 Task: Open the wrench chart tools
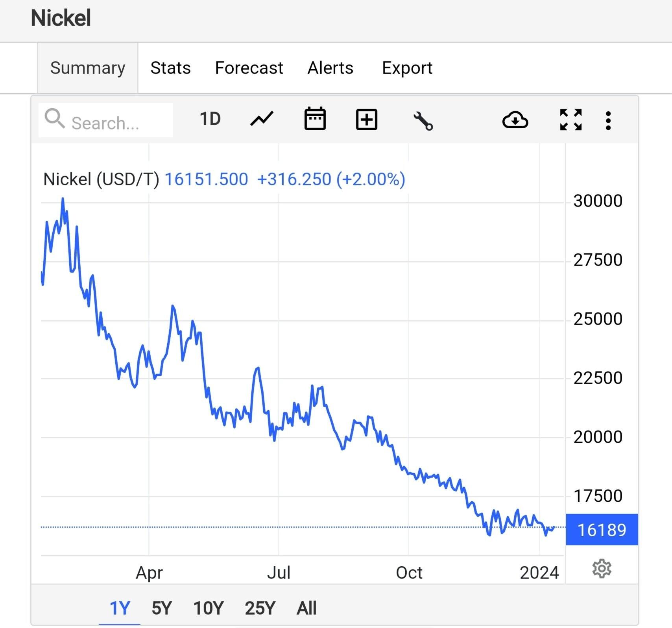click(x=423, y=120)
